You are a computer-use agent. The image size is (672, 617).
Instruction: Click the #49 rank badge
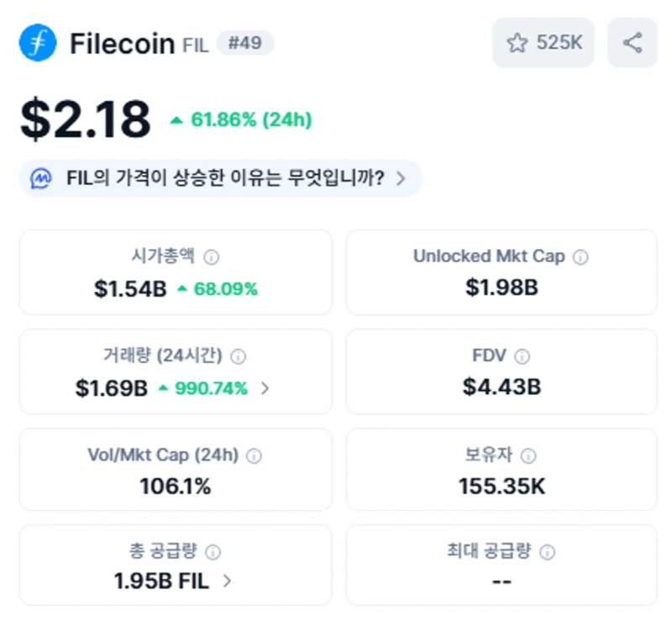(x=244, y=43)
